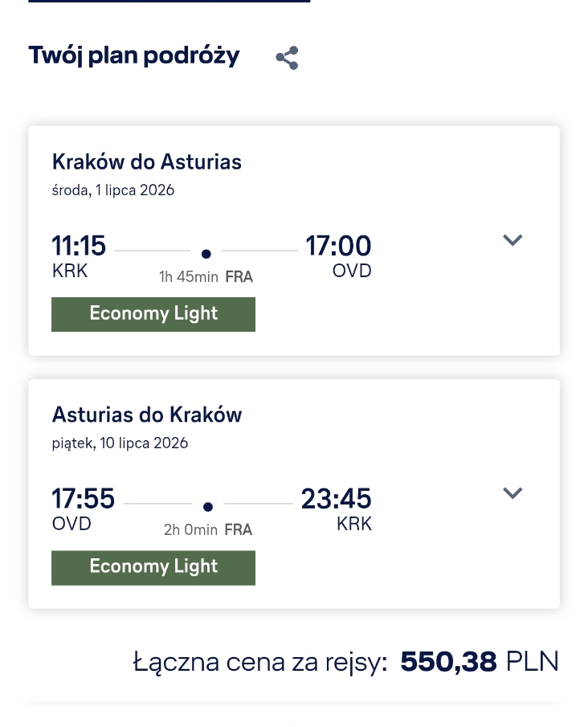Click the total price 550,38 PLN
Image resolution: width=588 pixels, height=727 pixels.
(x=479, y=662)
